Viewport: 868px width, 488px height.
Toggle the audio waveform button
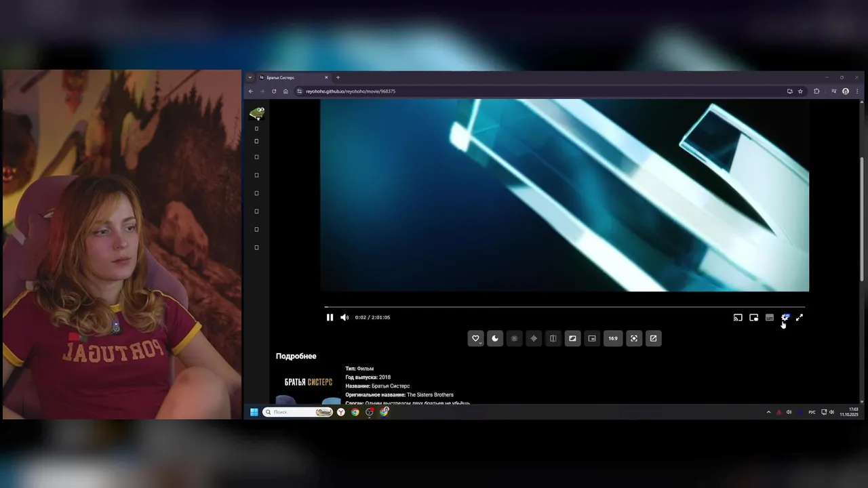pyautogui.click(x=534, y=338)
